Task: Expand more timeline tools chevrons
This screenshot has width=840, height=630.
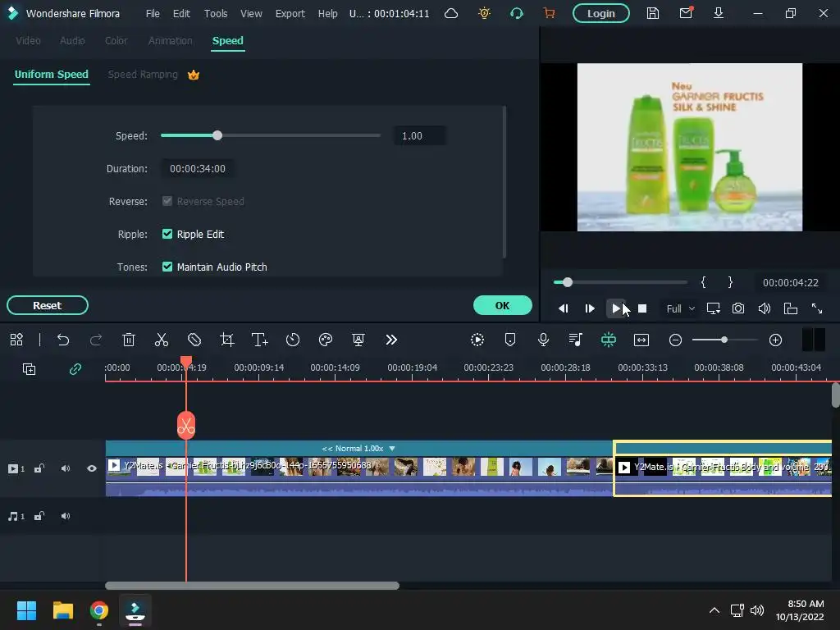Action: [x=391, y=340]
